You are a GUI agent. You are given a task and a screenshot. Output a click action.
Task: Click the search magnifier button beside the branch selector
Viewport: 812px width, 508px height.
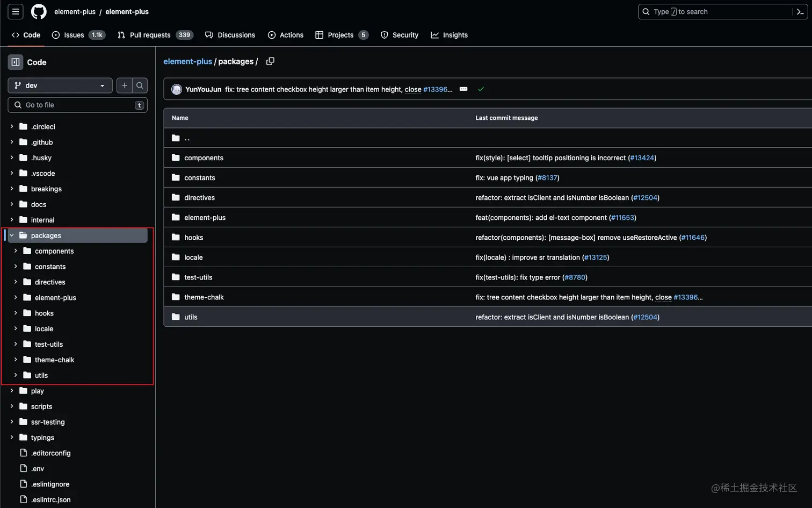(x=140, y=85)
